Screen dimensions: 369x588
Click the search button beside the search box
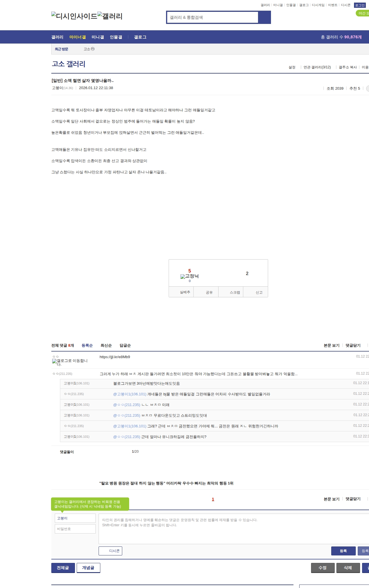pyautogui.click(x=264, y=17)
